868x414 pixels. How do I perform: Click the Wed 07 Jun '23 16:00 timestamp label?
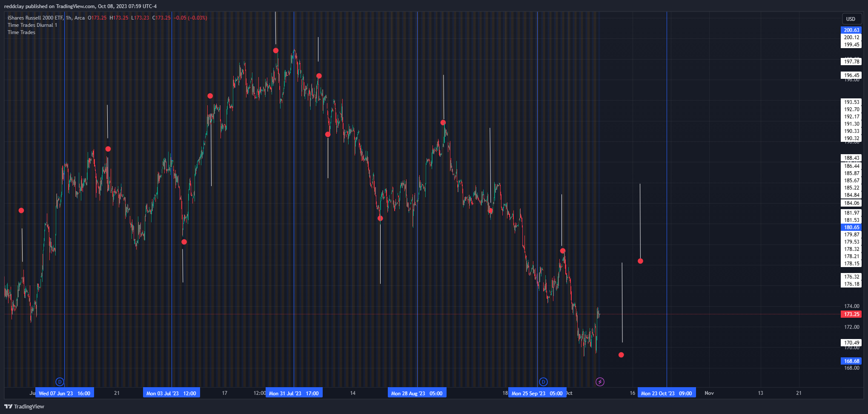[x=64, y=393]
